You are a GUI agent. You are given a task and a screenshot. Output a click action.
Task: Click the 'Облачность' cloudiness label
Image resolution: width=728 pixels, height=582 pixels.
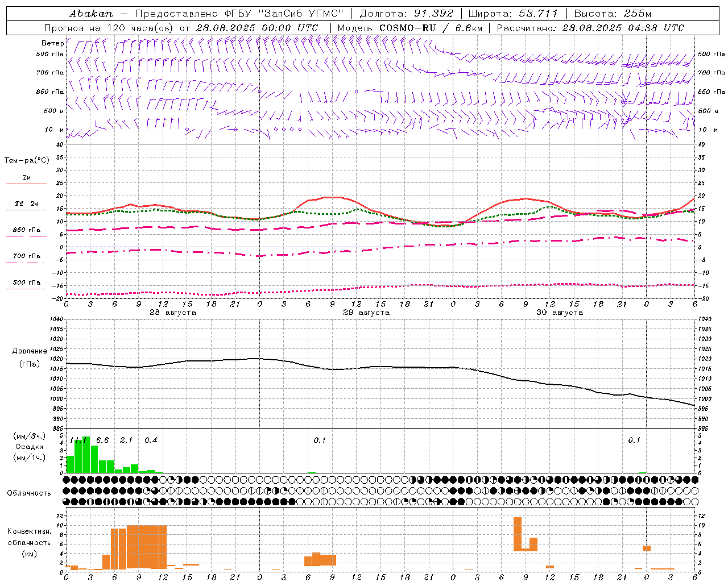point(29,493)
